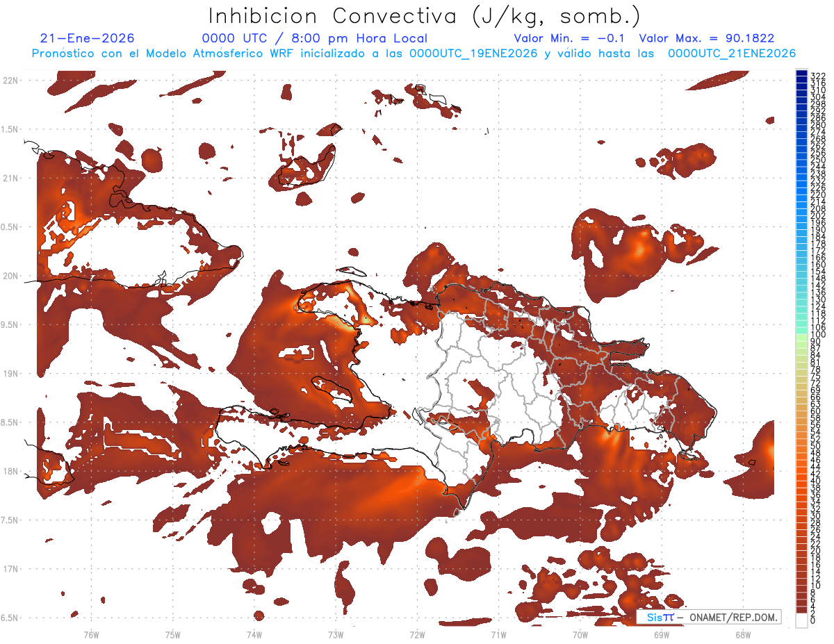This screenshot has width=834, height=644.
Task: Click the "75W" longitude label
Action: 173,634
